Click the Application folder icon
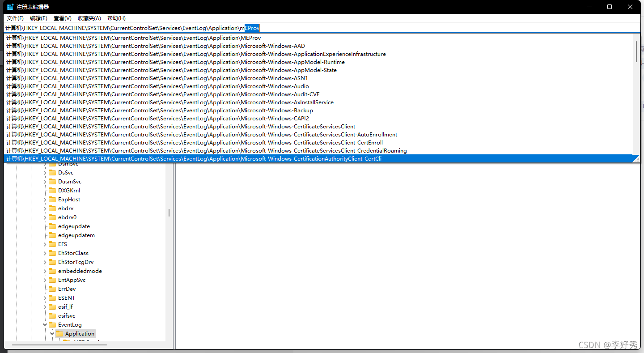Screen dimensions: 644x353 coord(59,334)
